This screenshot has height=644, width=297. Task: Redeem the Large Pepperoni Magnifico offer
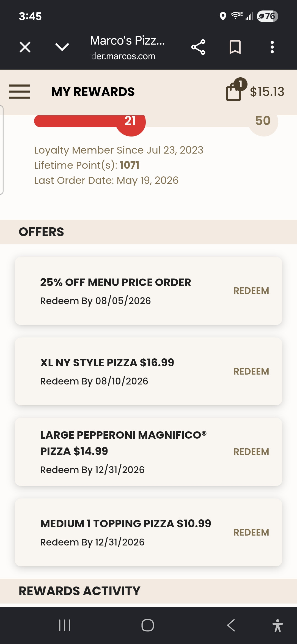[x=251, y=452]
